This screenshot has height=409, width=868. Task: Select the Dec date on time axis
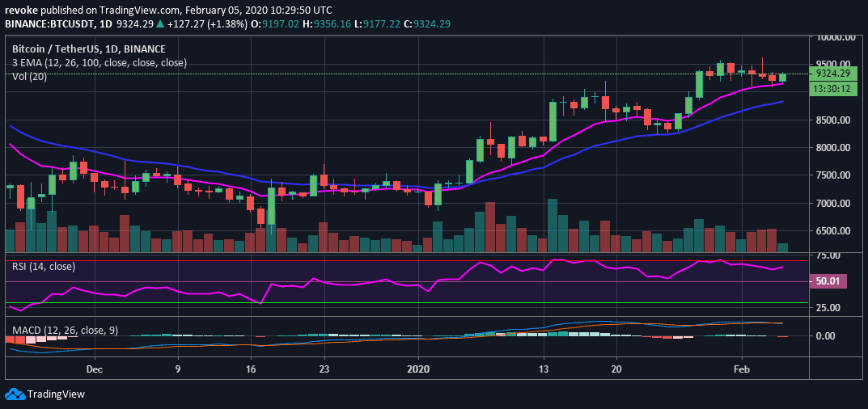pos(94,368)
